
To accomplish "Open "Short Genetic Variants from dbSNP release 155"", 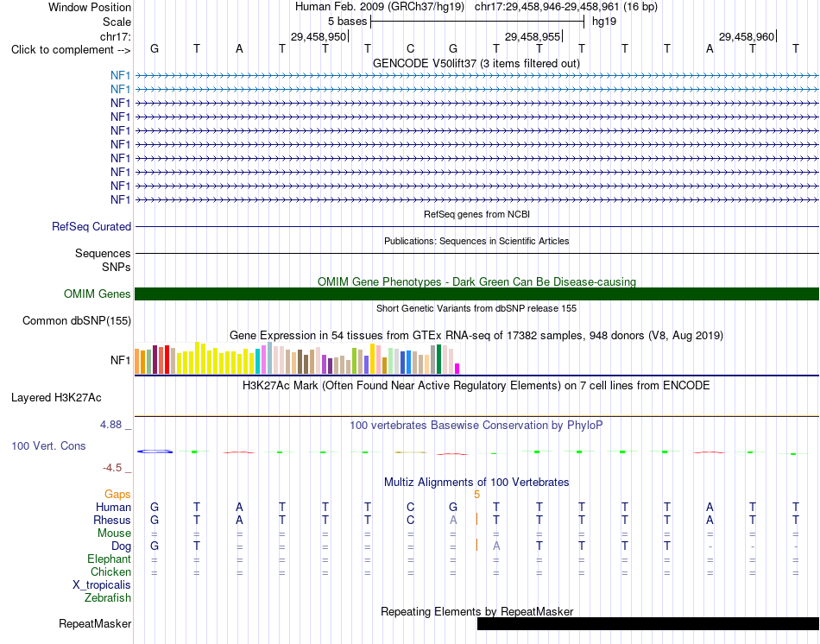I will point(476,308).
